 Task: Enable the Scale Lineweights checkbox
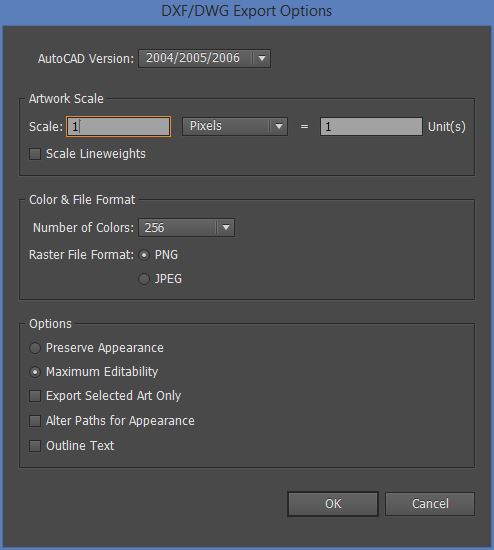(x=35, y=154)
